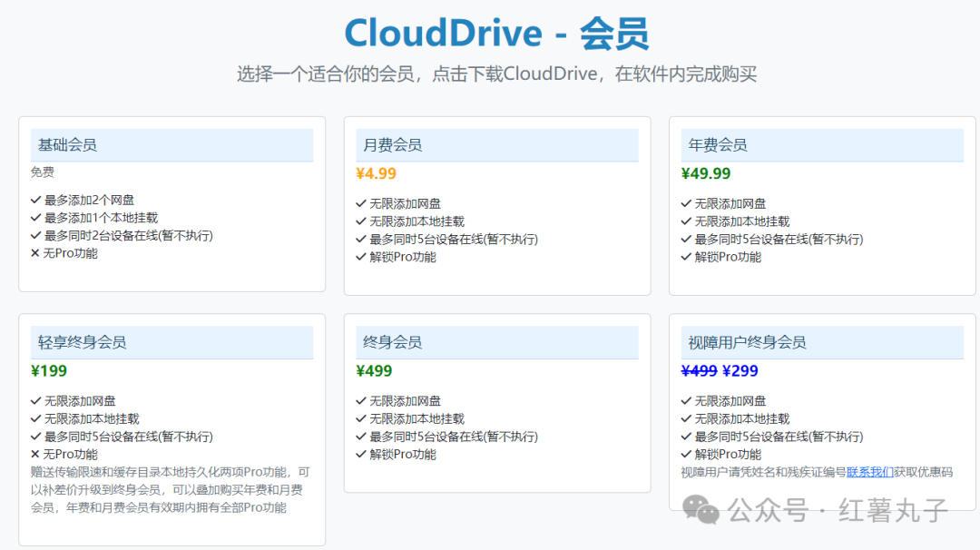Image resolution: width=980 pixels, height=550 pixels.
Task: Click "解锁Pro功能" under the green ¥499 price
Action: tap(403, 455)
